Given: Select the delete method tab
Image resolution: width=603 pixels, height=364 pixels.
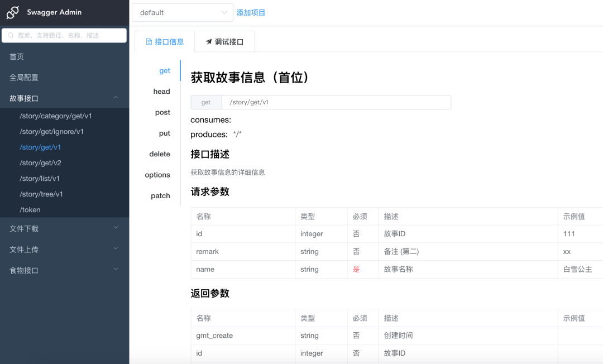Looking at the screenshot, I should [x=160, y=154].
